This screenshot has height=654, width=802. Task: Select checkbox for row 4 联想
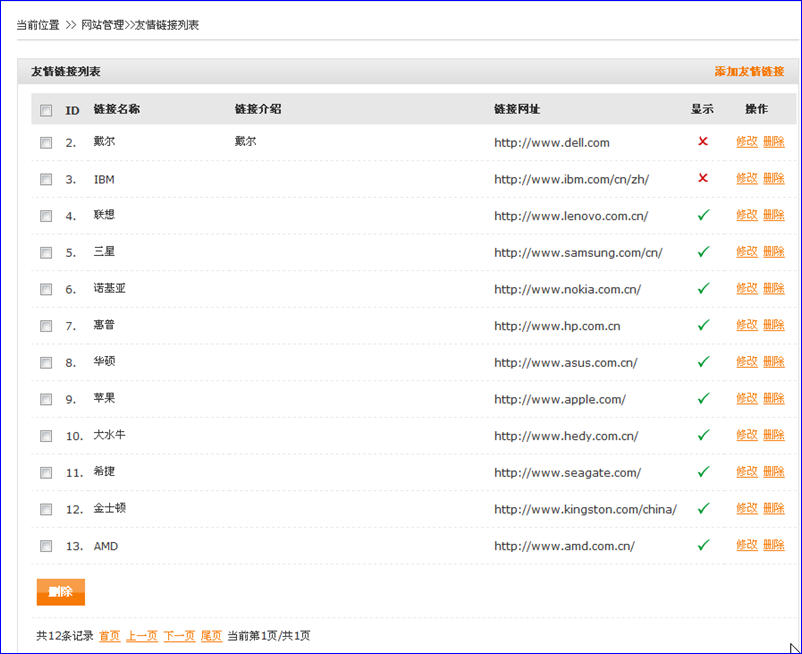[46, 216]
